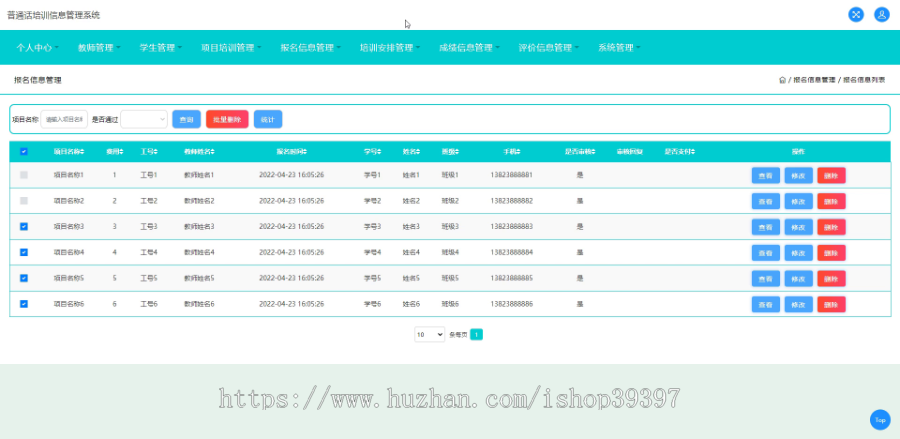Sort by 是否审核 column header arrow
Screen dimensions: 900x439
pos(593,152)
